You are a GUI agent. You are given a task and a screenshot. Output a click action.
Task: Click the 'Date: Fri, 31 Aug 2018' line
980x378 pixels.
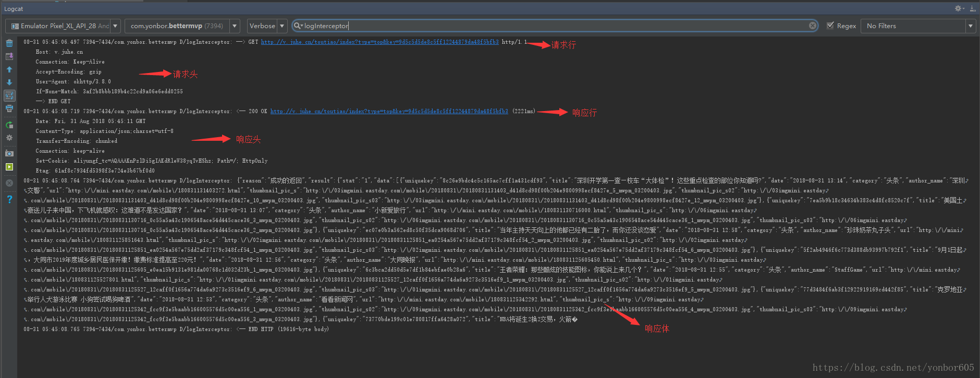click(91, 121)
